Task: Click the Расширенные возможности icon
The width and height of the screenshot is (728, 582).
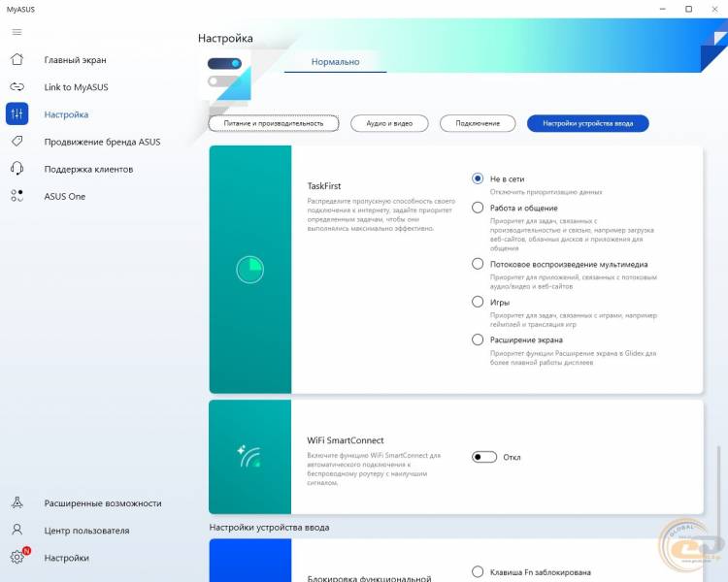Action: coord(17,502)
